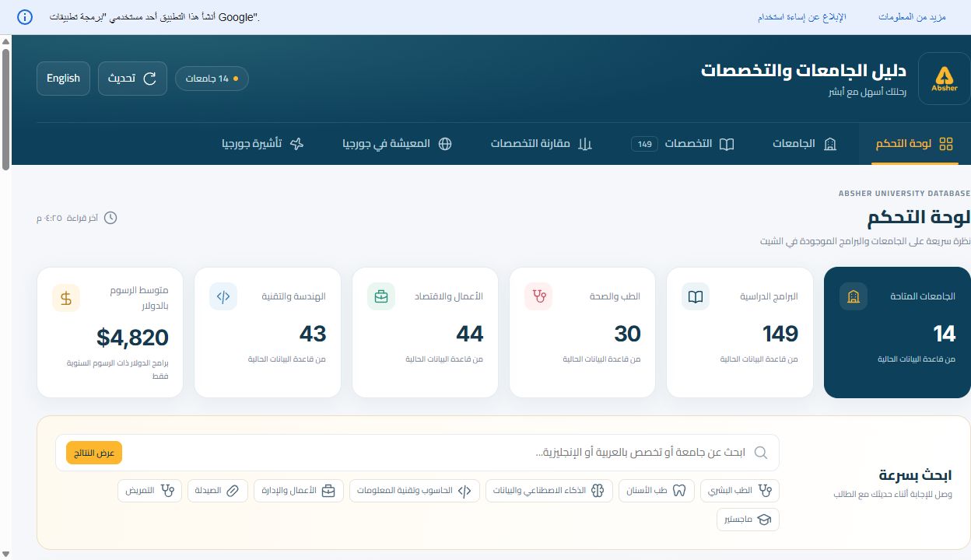This screenshot has width=971, height=560.
Task: Click the magnifier icon in the search box
Action: (761, 453)
